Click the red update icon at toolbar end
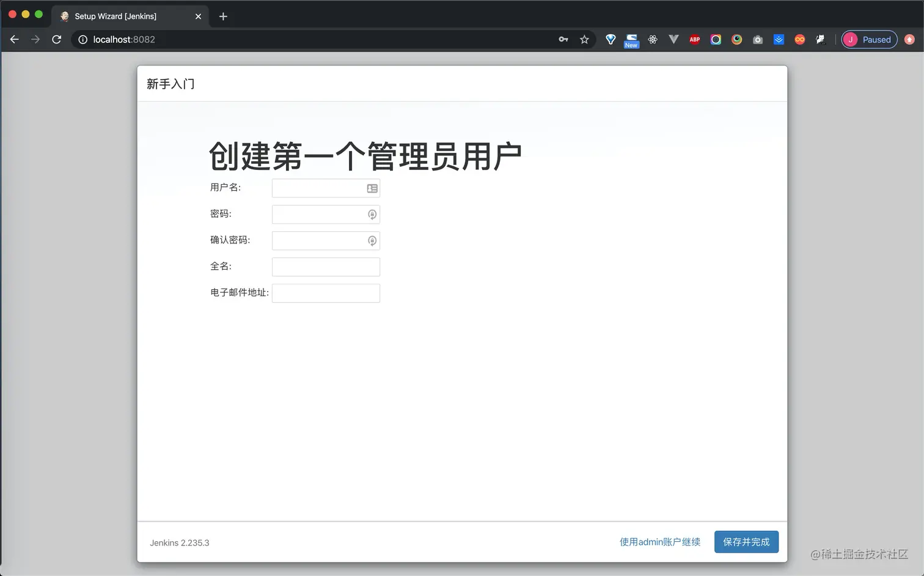This screenshot has width=924, height=576. tap(909, 39)
